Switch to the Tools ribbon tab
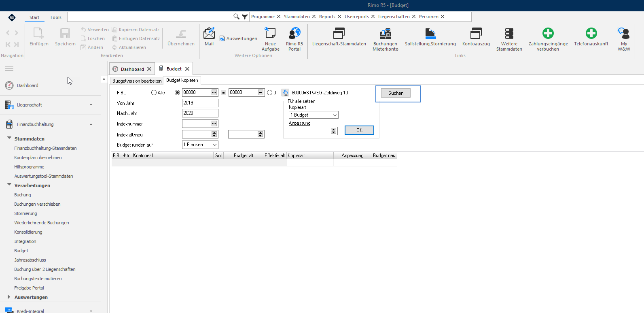 coord(56,17)
